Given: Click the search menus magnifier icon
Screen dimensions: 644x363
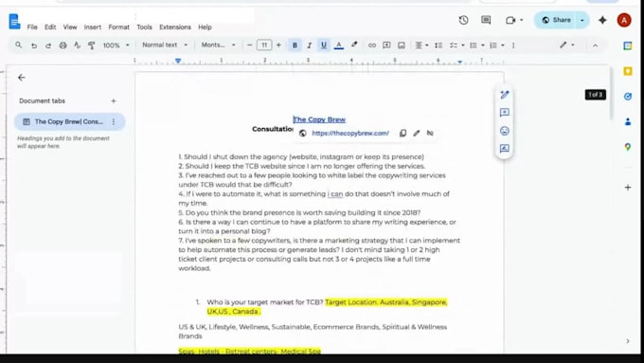Looking at the screenshot, I should click(x=19, y=45).
